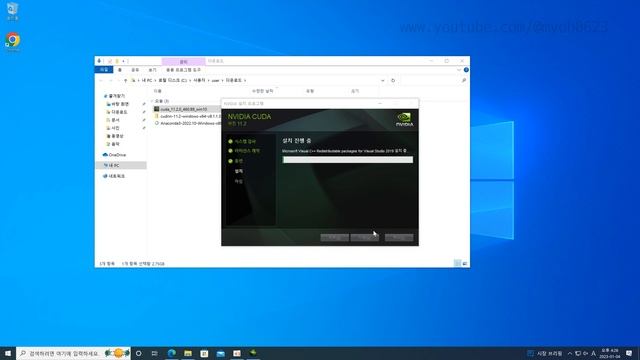Sort by the Date modified column
Viewport: 640px width, 360px height.
tap(262, 91)
